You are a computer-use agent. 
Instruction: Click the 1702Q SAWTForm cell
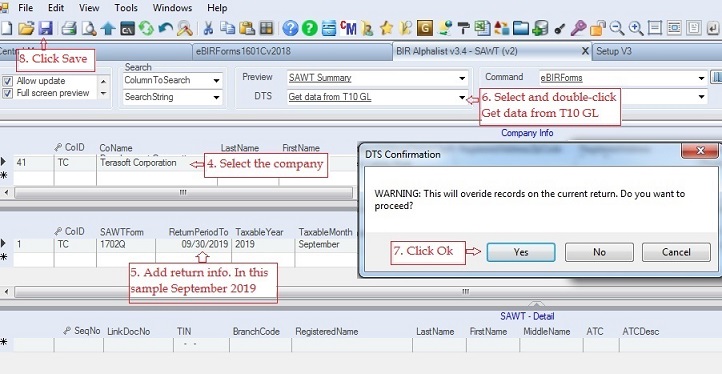click(126, 245)
